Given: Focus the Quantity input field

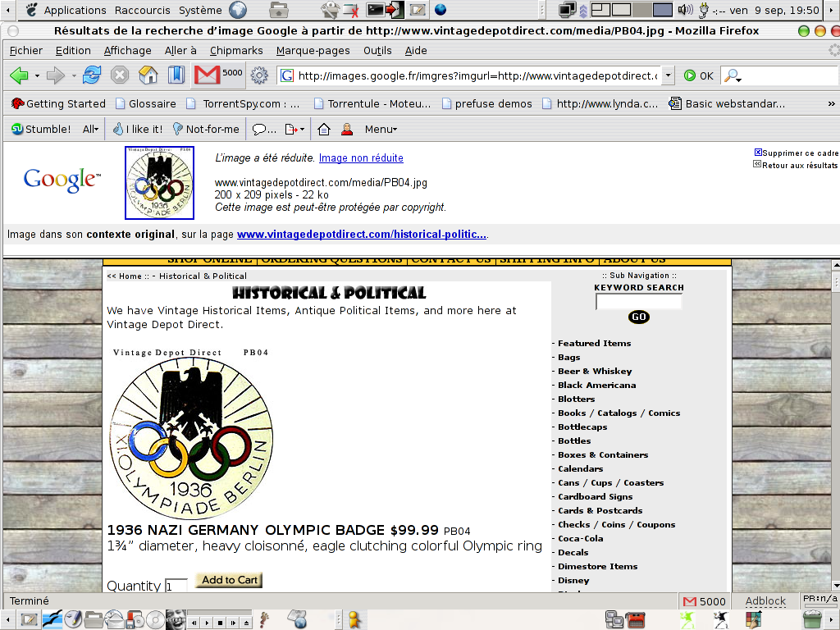Looking at the screenshot, I should (x=176, y=586).
